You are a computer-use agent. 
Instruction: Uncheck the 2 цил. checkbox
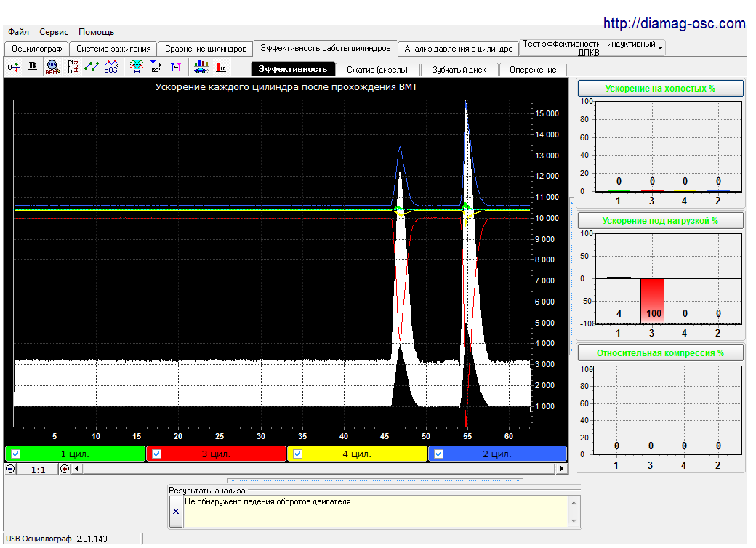point(439,454)
